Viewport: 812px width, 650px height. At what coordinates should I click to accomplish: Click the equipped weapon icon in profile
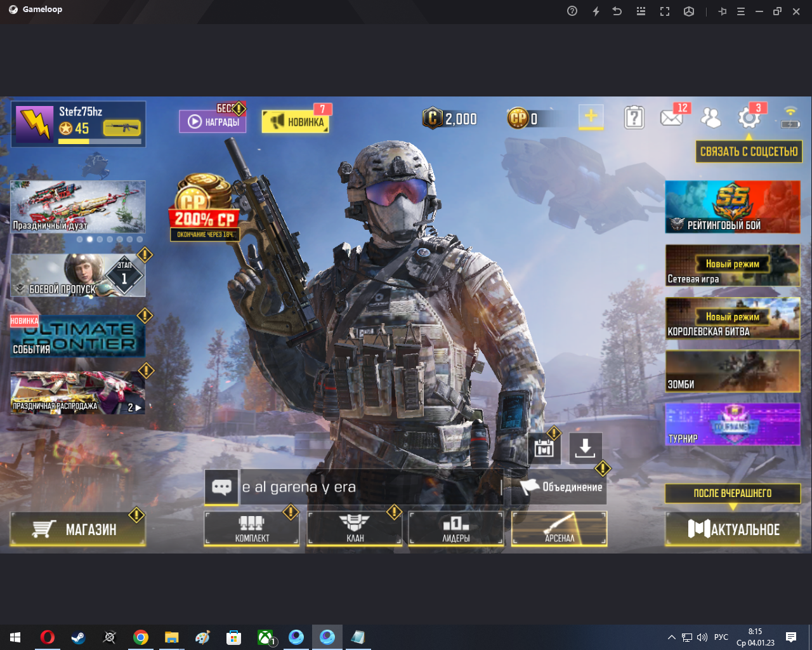[122, 128]
